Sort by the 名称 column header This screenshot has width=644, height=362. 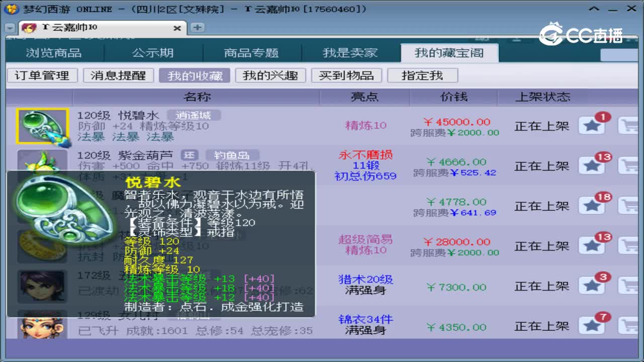tap(197, 97)
